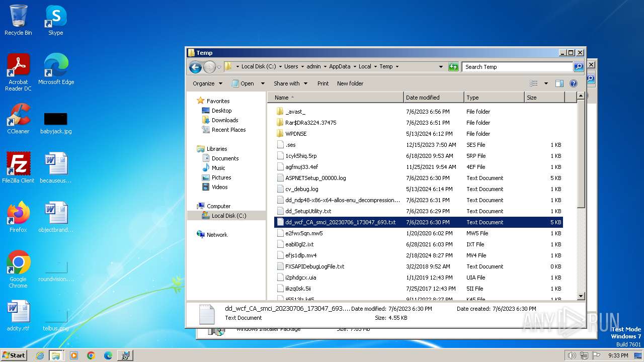The image size is (644, 362).
Task: Sort by Date modified column
Action: pyautogui.click(x=434, y=98)
